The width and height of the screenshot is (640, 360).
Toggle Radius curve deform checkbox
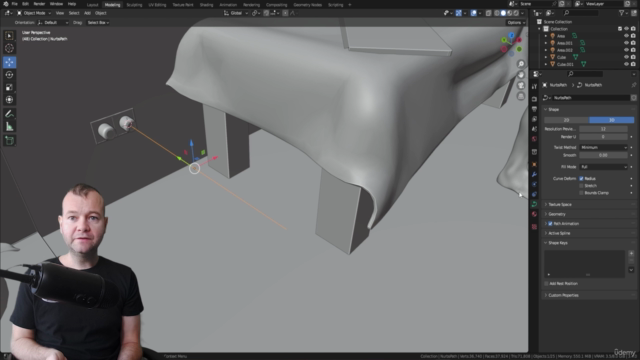[581, 178]
